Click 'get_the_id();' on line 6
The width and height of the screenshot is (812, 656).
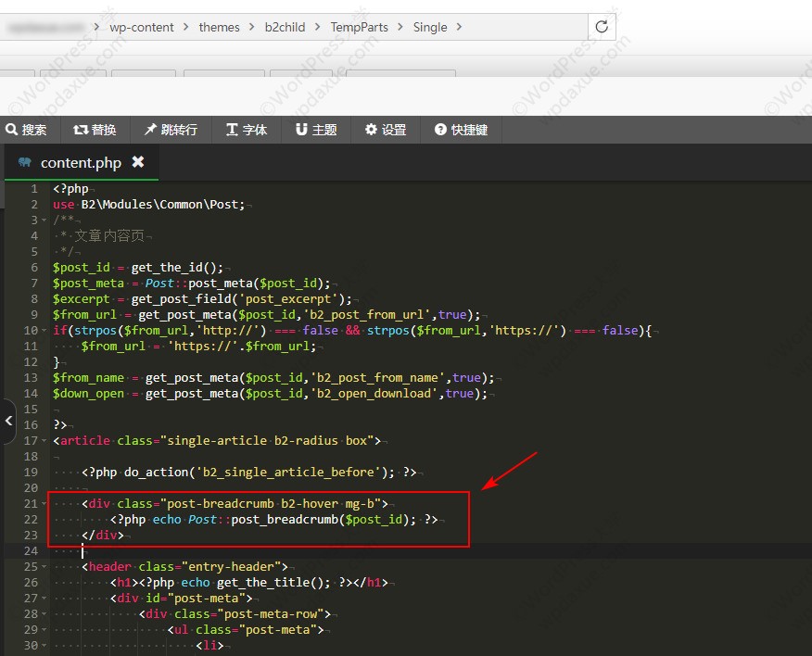coord(177,268)
